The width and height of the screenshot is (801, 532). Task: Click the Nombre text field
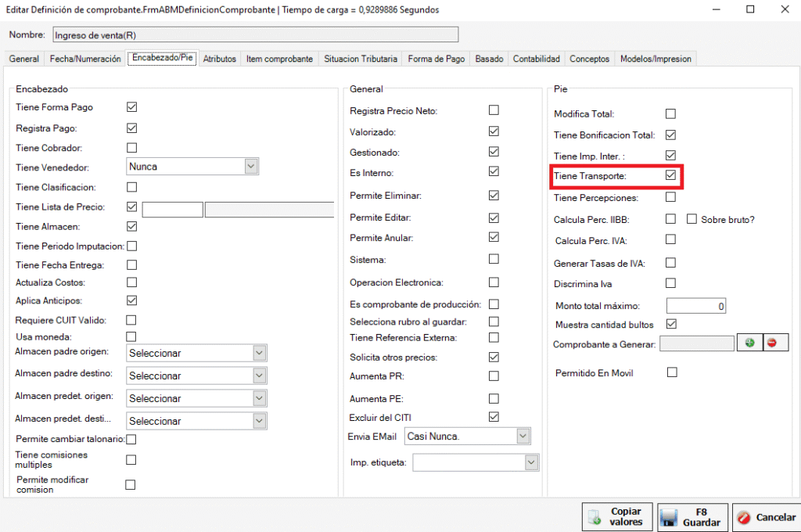(x=254, y=34)
